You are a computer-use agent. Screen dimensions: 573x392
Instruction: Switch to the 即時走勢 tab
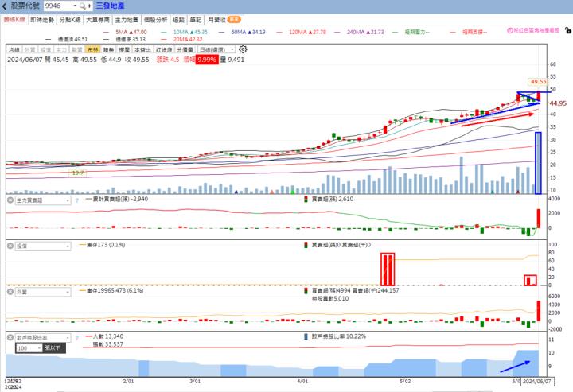[x=42, y=20]
